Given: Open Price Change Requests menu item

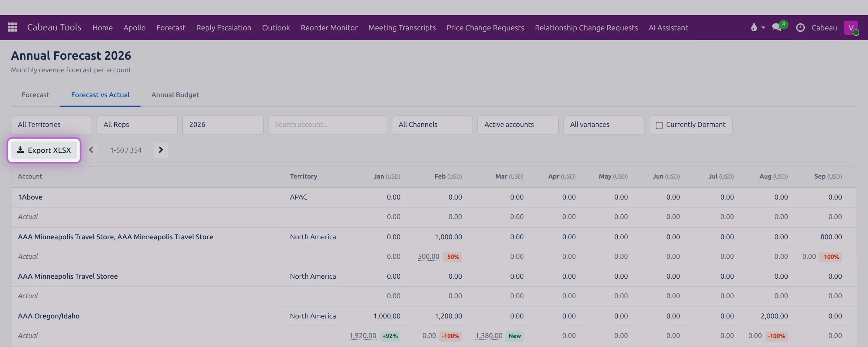Looking at the screenshot, I should (485, 28).
